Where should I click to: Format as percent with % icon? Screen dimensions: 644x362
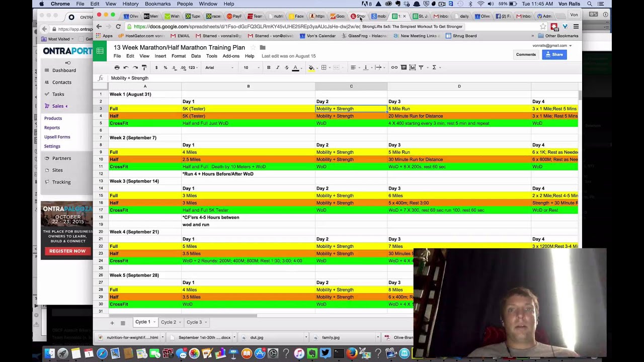point(165,67)
